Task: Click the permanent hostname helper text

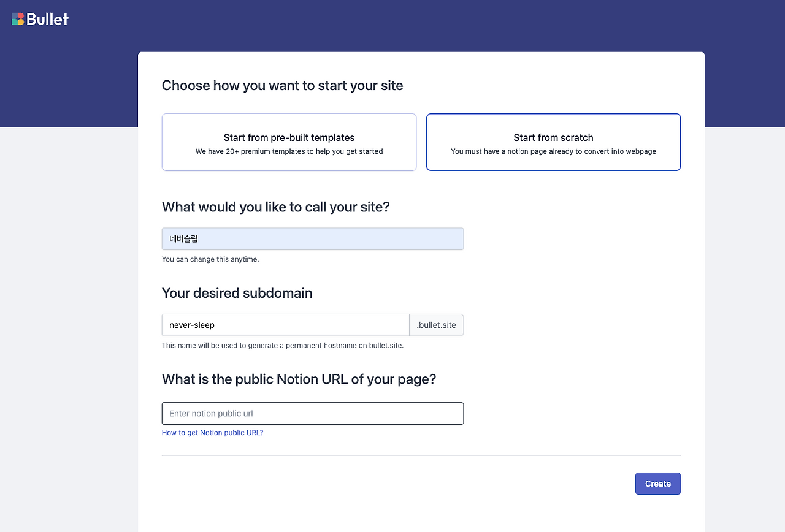Action: 282,345
